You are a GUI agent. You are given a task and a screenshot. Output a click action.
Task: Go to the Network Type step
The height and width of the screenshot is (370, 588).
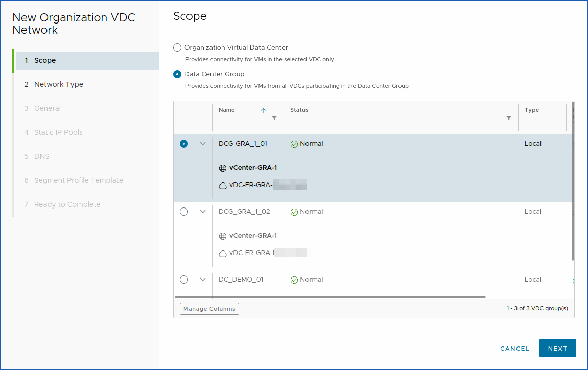click(59, 84)
